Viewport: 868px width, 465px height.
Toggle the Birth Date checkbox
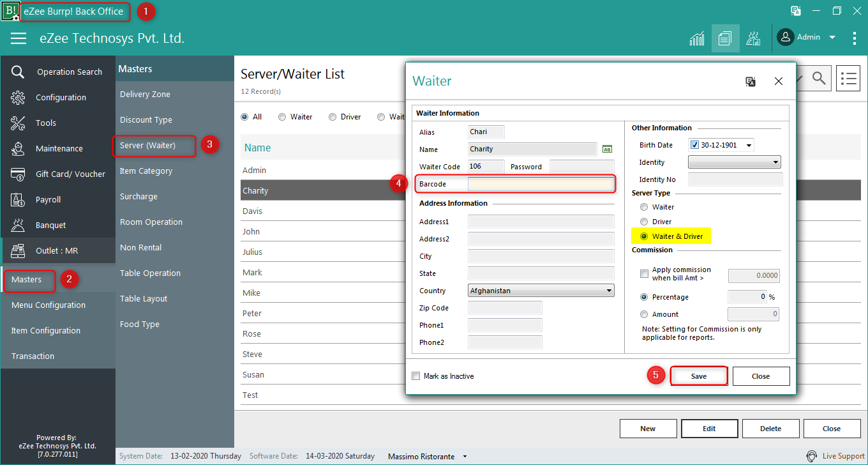click(695, 145)
